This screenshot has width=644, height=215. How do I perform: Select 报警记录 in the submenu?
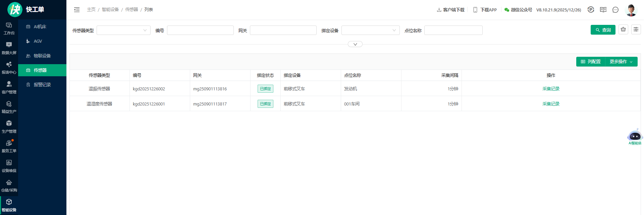42,85
